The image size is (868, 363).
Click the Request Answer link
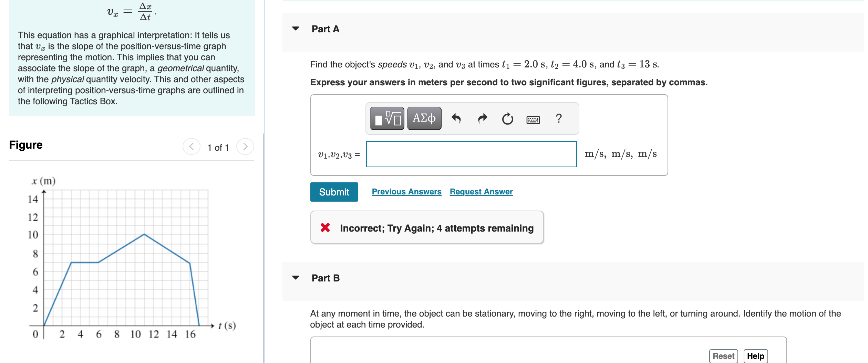(x=481, y=192)
